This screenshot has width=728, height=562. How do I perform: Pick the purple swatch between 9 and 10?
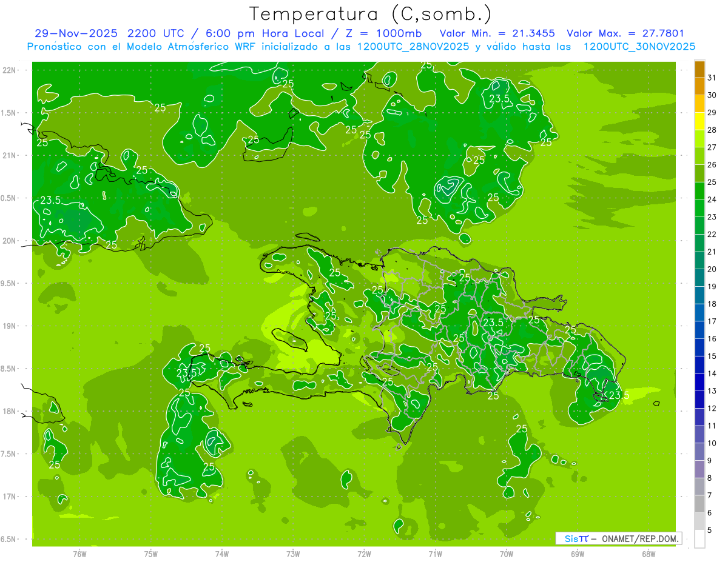[x=699, y=452]
